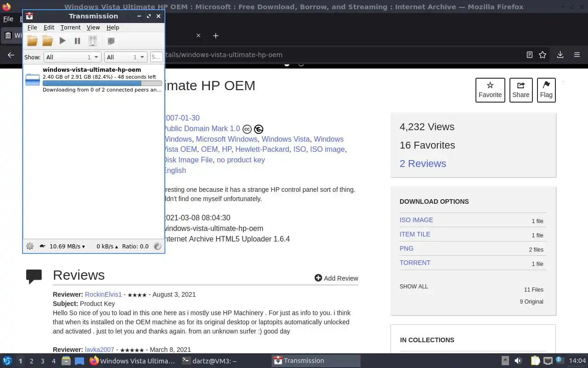Toggle the turtle alternative speed limits
Image resolution: width=588 pixels, height=368 pixels.
(x=42, y=246)
